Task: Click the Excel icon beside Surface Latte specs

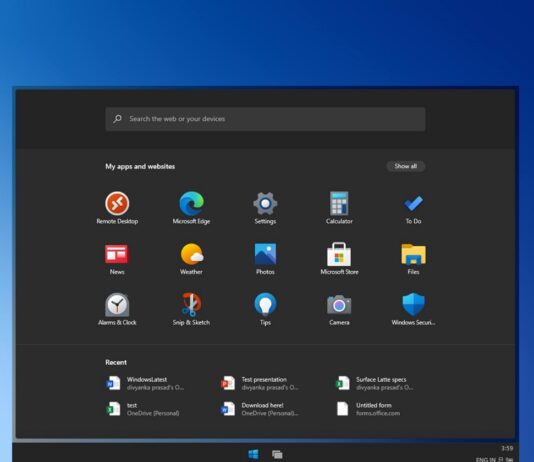Action: (342, 383)
